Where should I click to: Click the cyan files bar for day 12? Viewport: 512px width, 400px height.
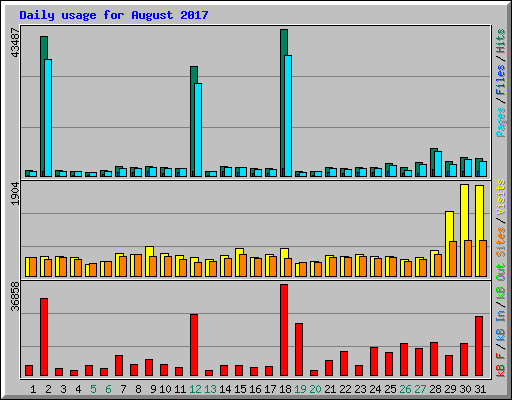tap(198, 130)
